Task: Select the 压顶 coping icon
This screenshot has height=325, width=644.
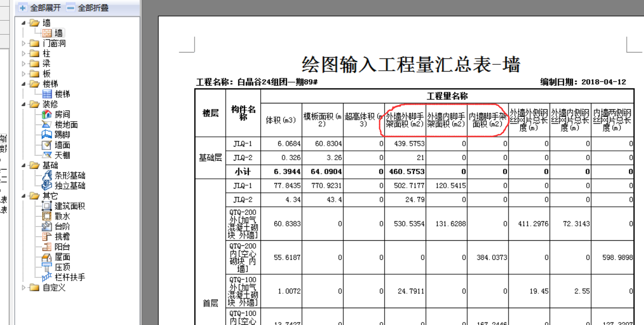Action: point(47,267)
